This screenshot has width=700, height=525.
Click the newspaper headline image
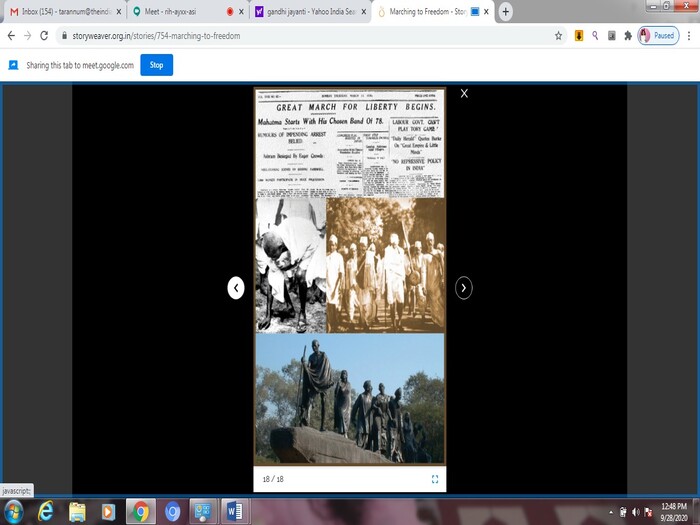[350, 144]
